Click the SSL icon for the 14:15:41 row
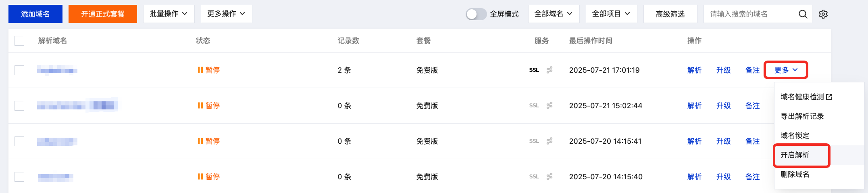 [x=534, y=141]
